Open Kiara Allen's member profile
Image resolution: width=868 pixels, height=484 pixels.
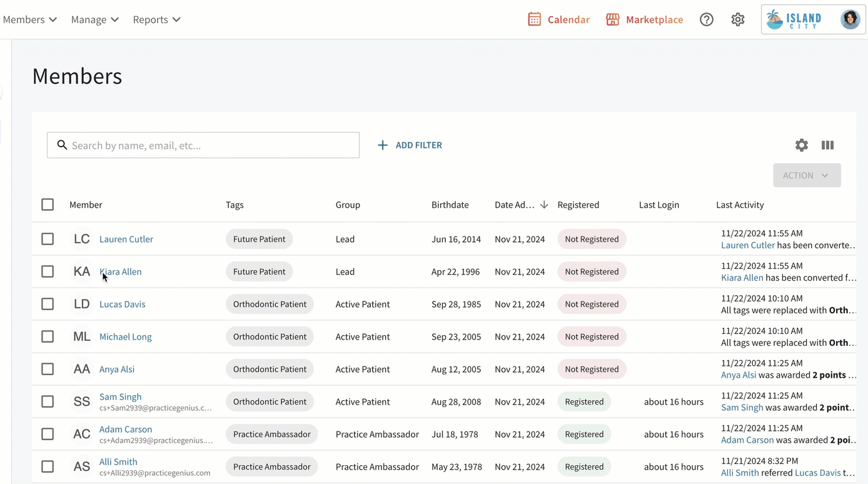coord(121,271)
